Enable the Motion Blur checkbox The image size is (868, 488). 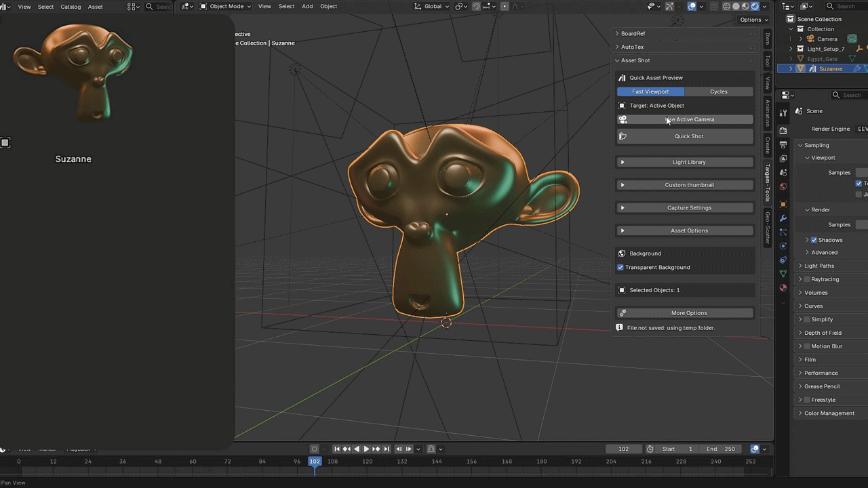tap(807, 346)
